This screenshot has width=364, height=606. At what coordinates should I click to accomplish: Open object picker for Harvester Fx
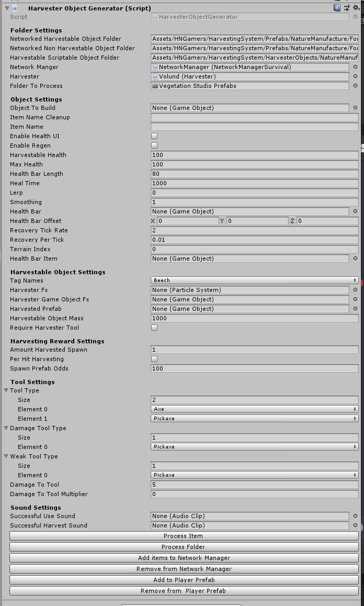(x=355, y=290)
